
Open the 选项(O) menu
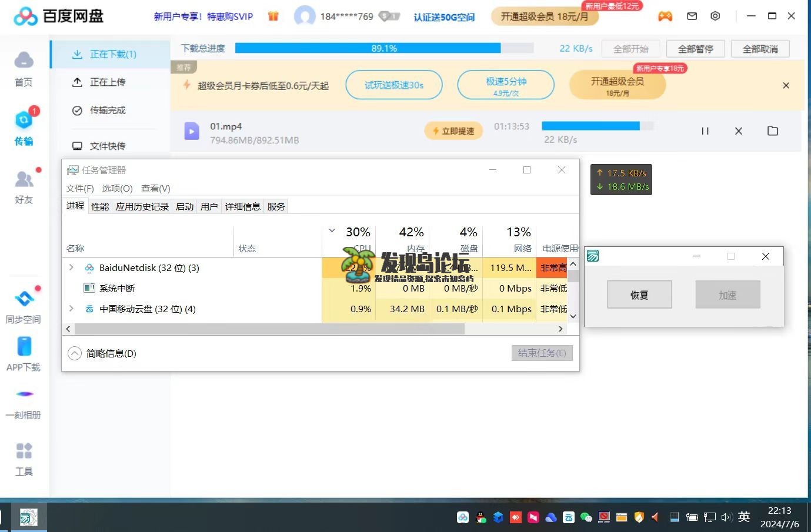pos(117,189)
